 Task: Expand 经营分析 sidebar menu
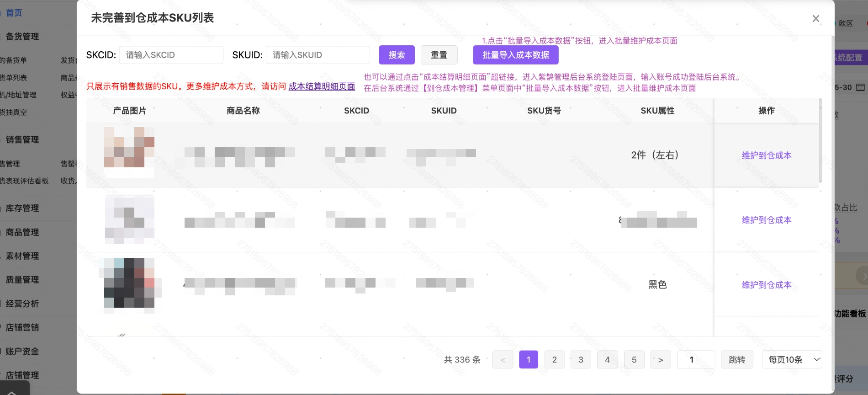(x=22, y=304)
